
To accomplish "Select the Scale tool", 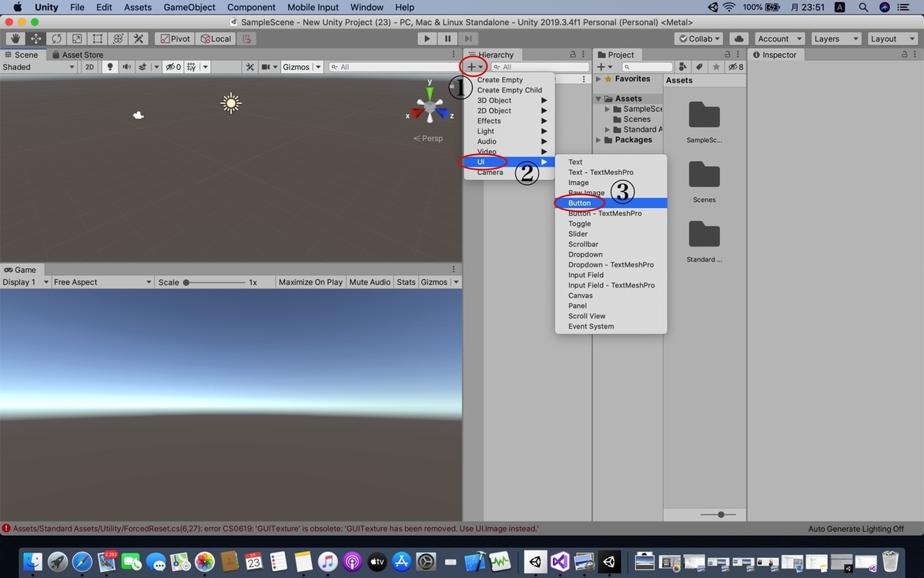I will (77, 39).
